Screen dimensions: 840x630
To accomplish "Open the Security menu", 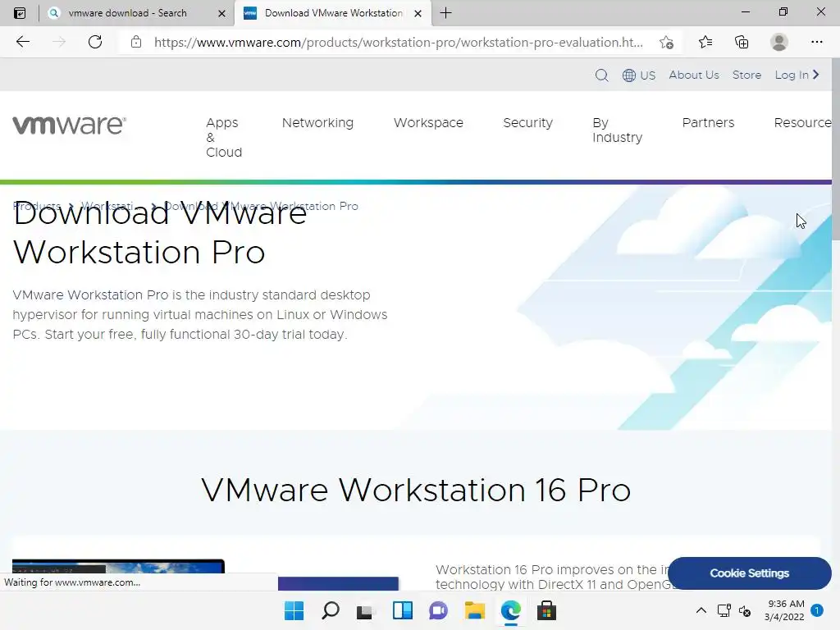I will click(x=527, y=123).
